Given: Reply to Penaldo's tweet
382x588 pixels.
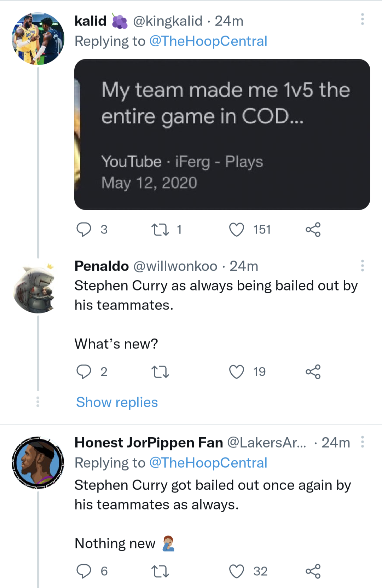Looking at the screenshot, I should tap(84, 372).
